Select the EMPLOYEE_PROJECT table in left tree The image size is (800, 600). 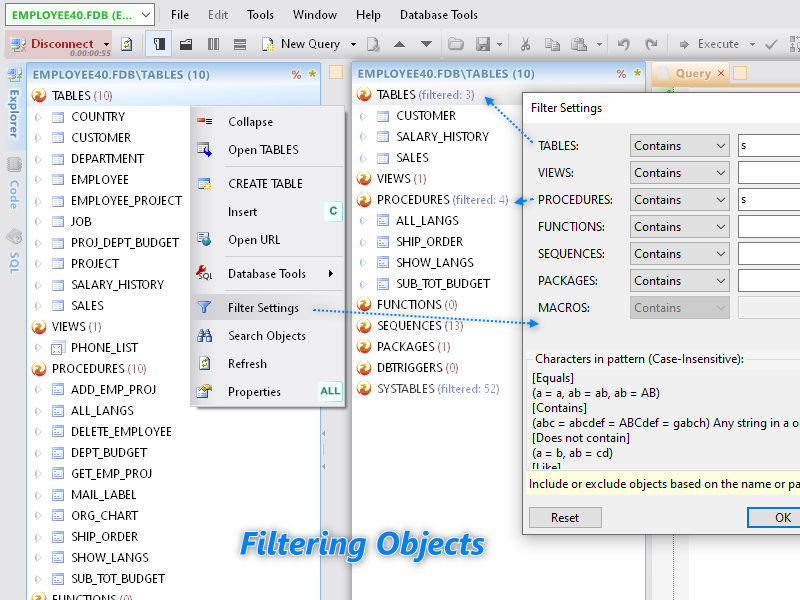point(127,201)
